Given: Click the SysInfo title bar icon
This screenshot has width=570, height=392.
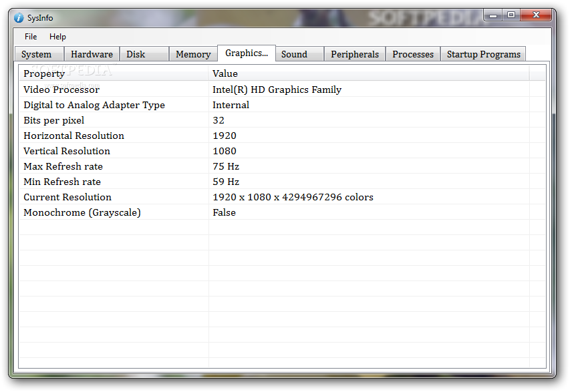Looking at the screenshot, I should (19, 18).
